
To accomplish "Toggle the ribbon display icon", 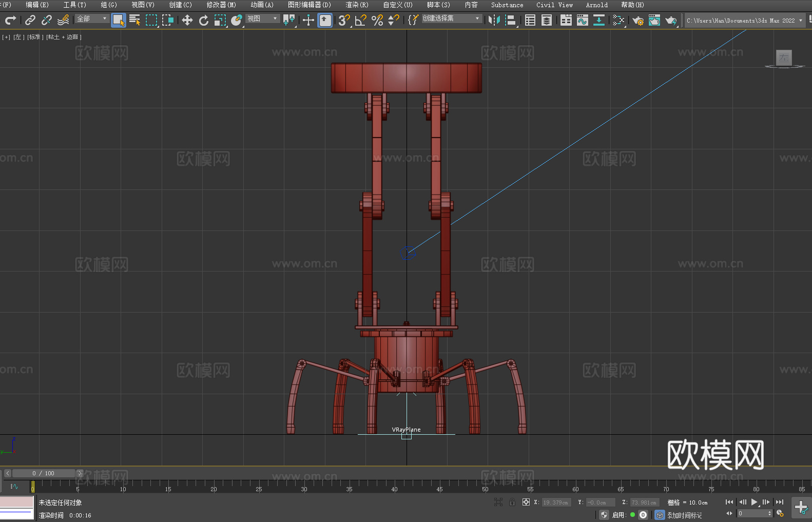I will (566, 20).
